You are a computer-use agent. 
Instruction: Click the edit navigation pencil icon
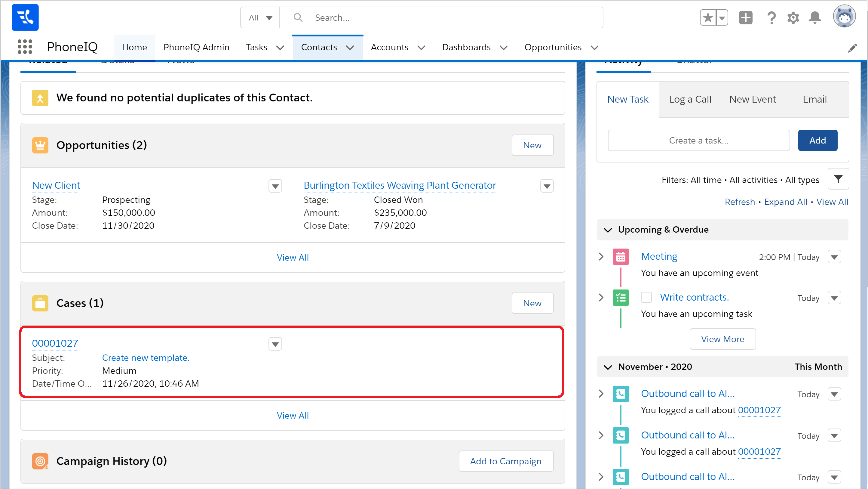click(x=852, y=48)
